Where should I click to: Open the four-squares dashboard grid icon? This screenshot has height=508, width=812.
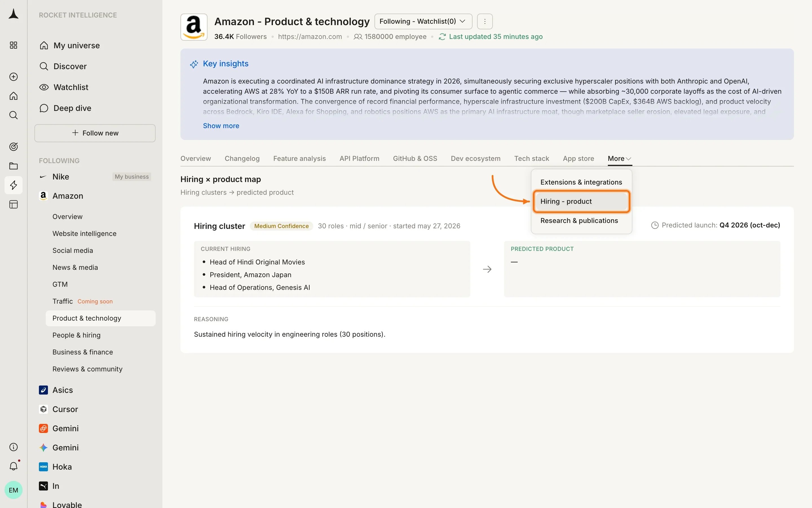14,45
